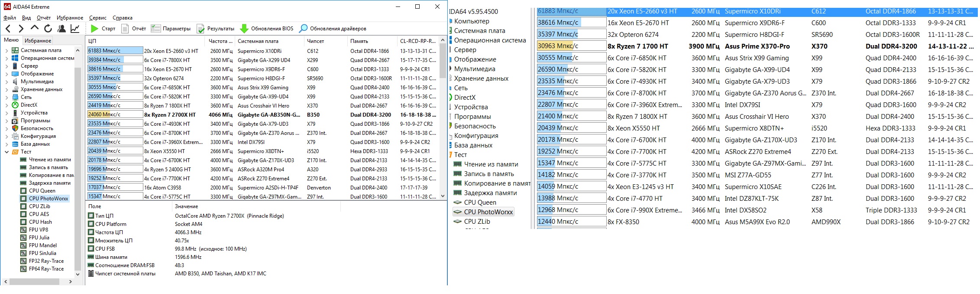Click Обновления драйверов magnifier button
This screenshot has width=980, height=294.
click(333, 29)
